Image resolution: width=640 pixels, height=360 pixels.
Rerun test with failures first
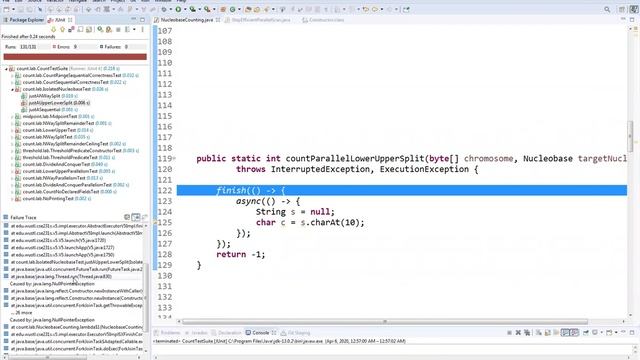[x=109, y=29]
